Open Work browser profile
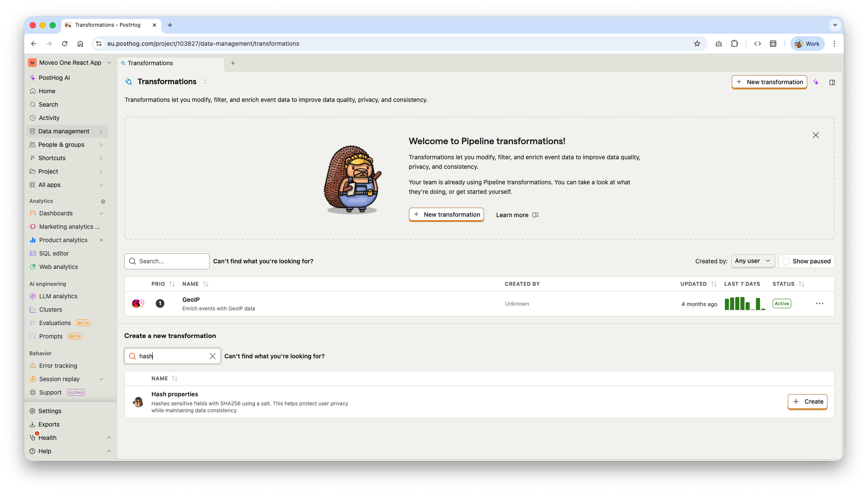 [x=807, y=44]
